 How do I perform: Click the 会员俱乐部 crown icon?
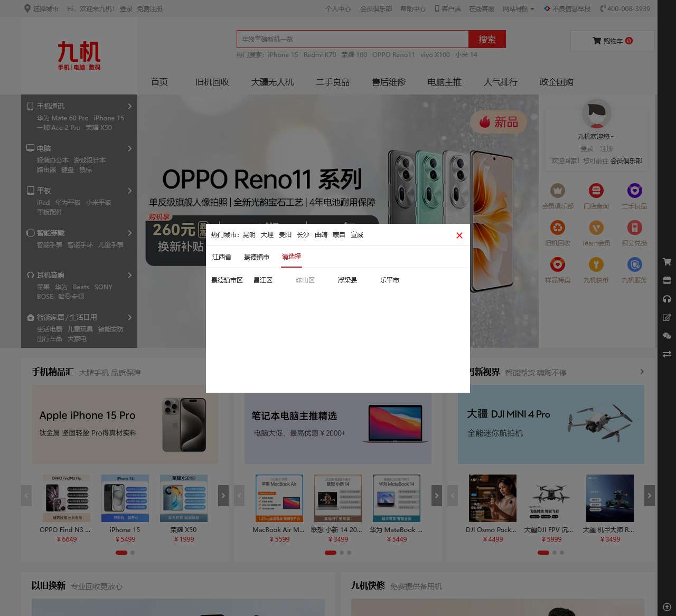point(558,191)
